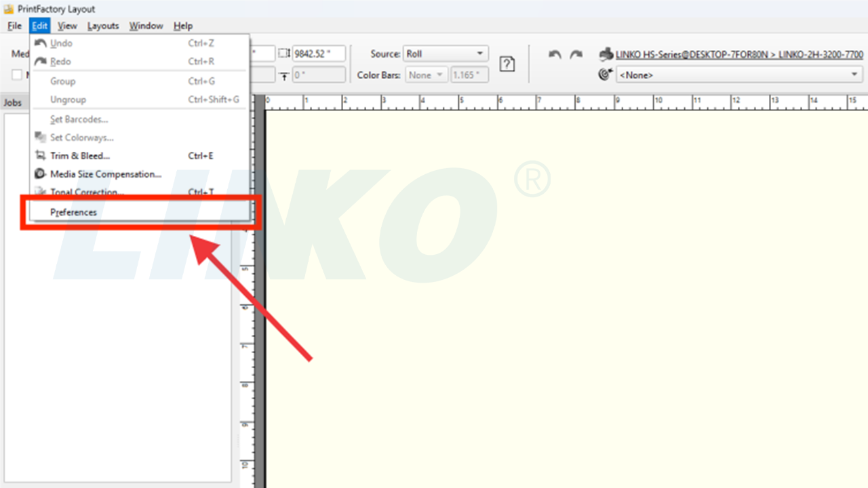
Task: Click the Ungroup entry in Edit menu
Action: coord(140,100)
